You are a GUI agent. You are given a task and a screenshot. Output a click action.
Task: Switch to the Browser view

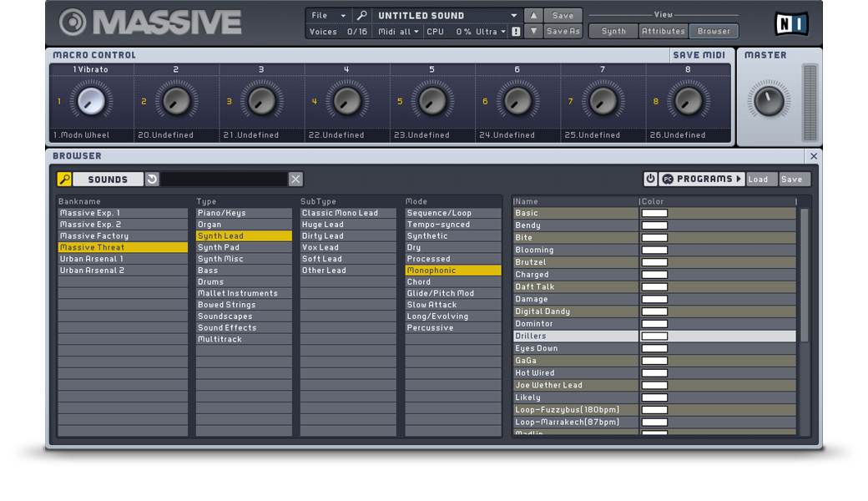coord(714,31)
